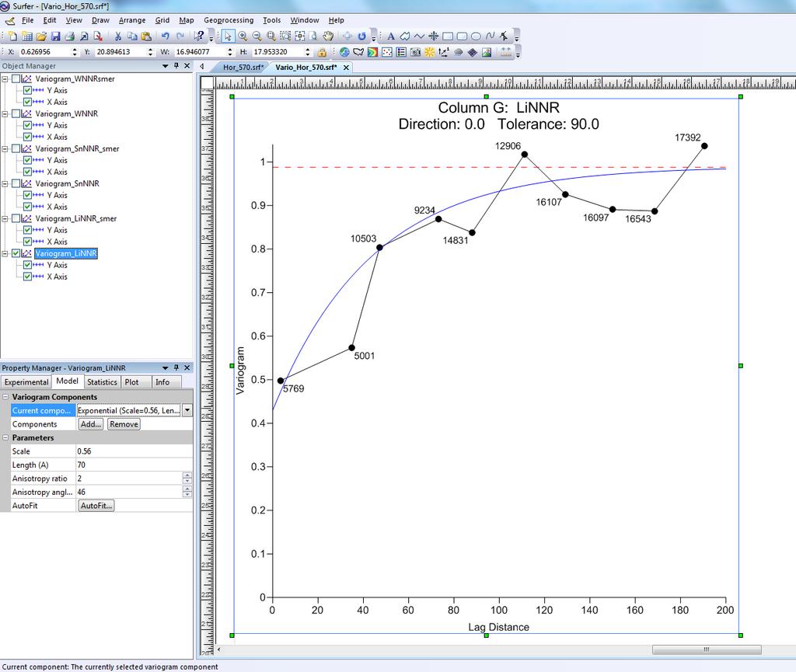Collapse the Variogram_WNNRsmer tree node
Image resolution: width=796 pixels, height=672 pixels.
[x=5, y=78]
